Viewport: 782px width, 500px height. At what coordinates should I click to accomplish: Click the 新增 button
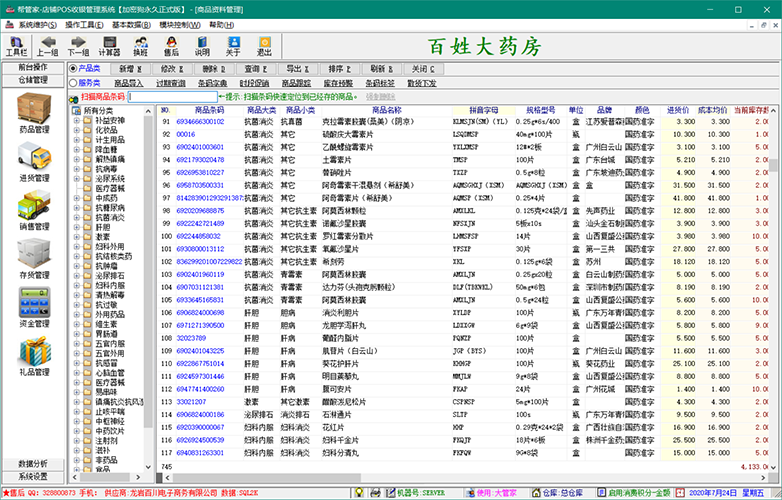tap(132, 69)
